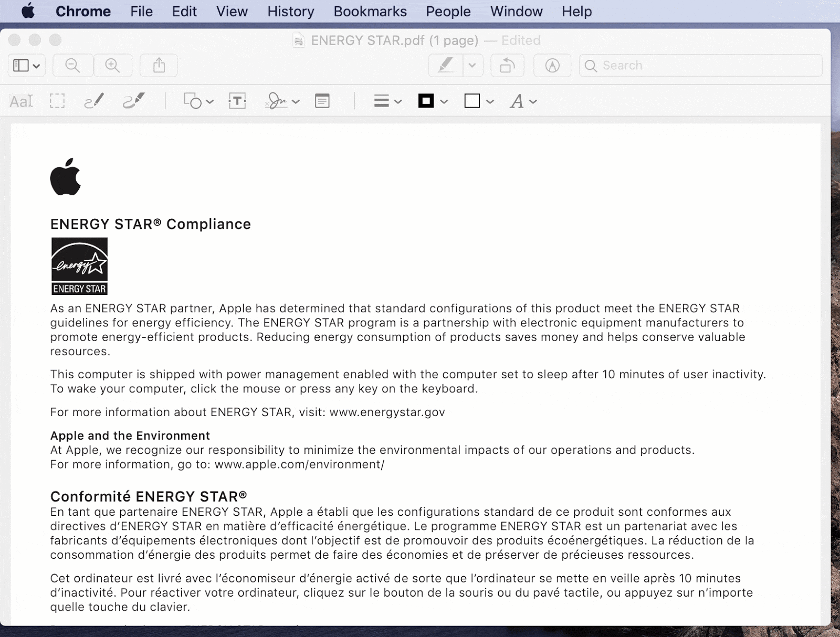Expand the sidebar view chevron
Image resolution: width=840 pixels, height=637 pixels.
pos(36,66)
